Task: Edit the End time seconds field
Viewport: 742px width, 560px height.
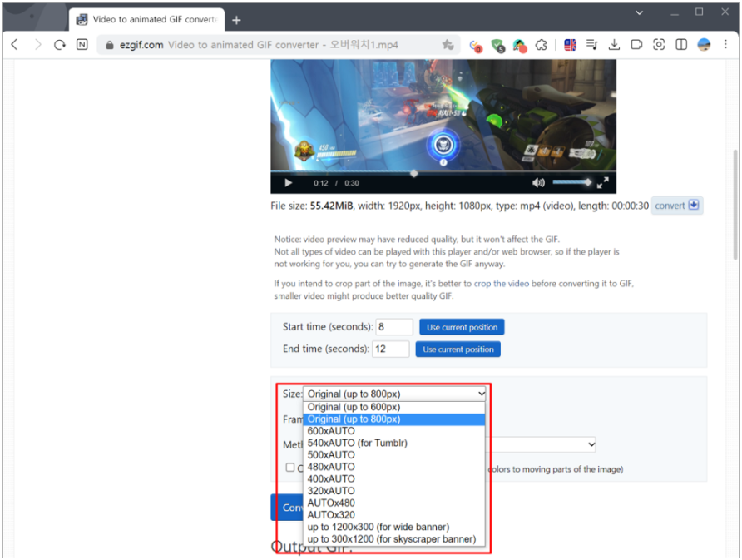Action: point(390,349)
